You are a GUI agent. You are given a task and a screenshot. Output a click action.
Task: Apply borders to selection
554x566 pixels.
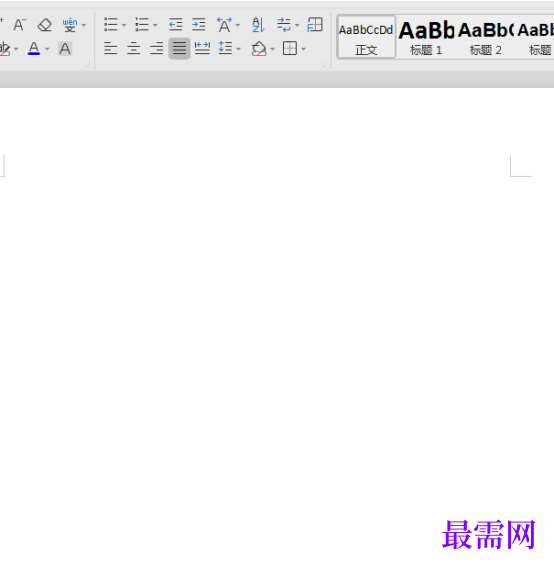point(290,48)
